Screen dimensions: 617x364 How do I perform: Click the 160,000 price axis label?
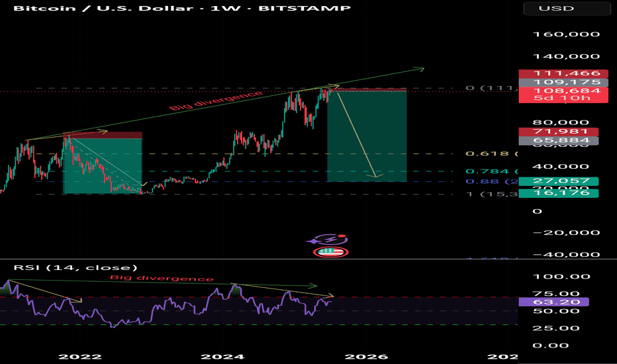pos(566,34)
